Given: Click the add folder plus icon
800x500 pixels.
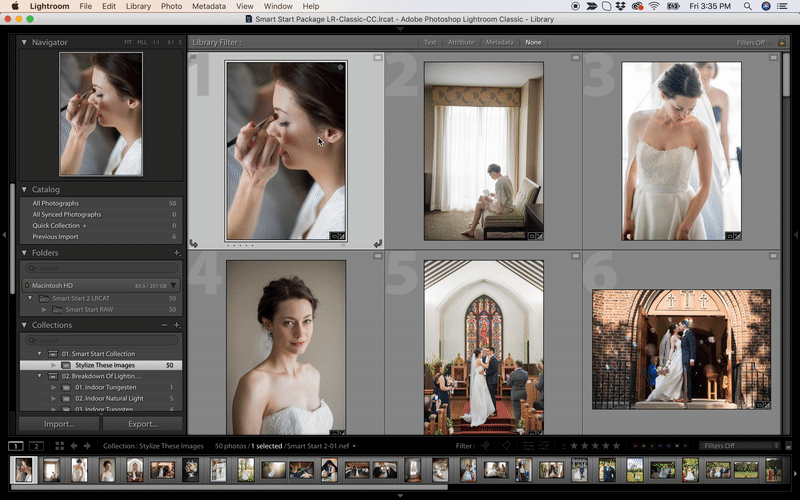Looking at the screenshot, I should pyautogui.click(x=177, y=253).
